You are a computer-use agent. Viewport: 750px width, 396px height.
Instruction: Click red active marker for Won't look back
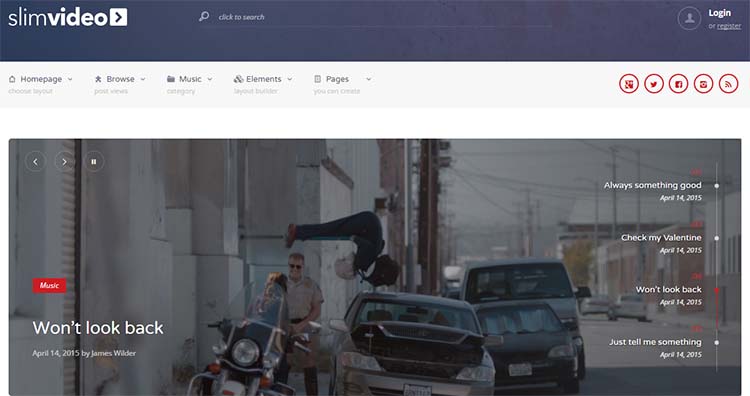[x=717, y=290]
